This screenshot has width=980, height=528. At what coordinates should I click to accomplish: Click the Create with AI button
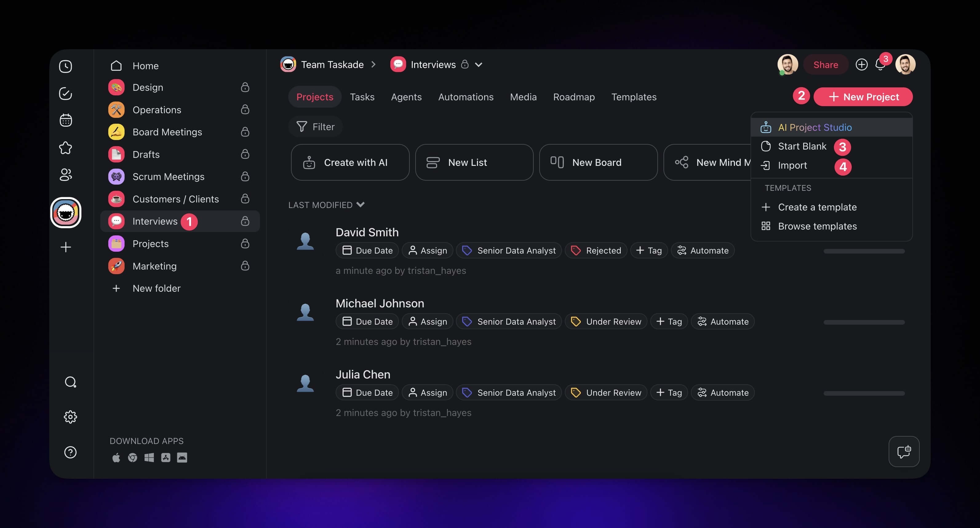coord(350,162)
